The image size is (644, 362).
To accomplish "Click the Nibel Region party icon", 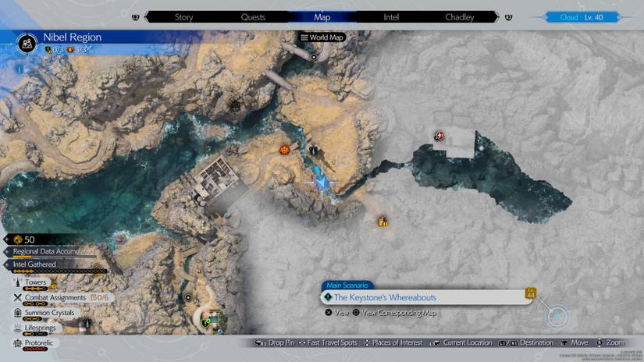I will 27,43.
